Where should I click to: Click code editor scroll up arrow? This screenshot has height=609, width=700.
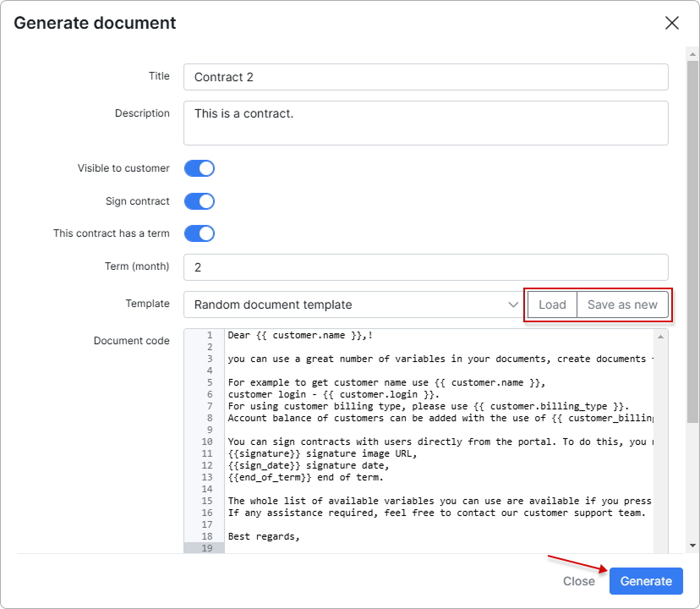[x=660, y=337]
